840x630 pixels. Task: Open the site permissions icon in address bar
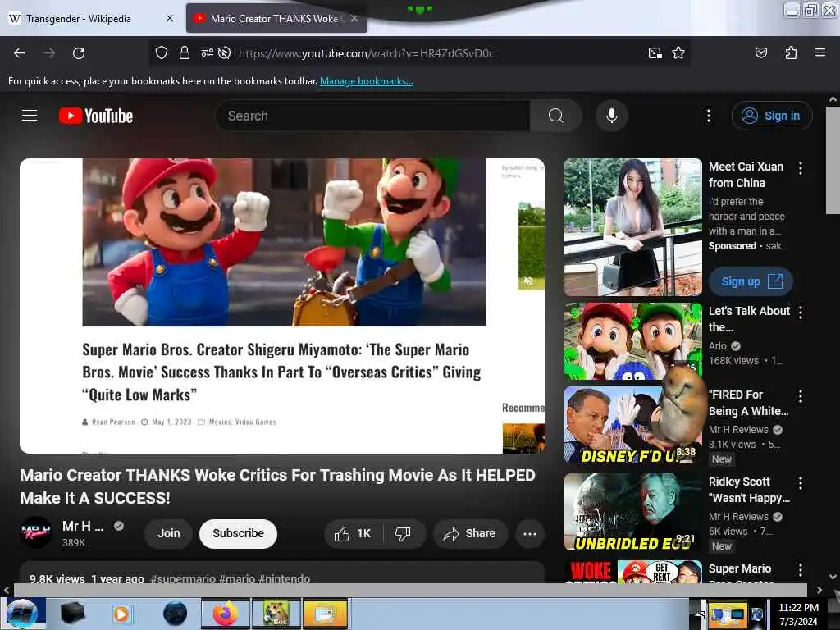pos(207,52)
